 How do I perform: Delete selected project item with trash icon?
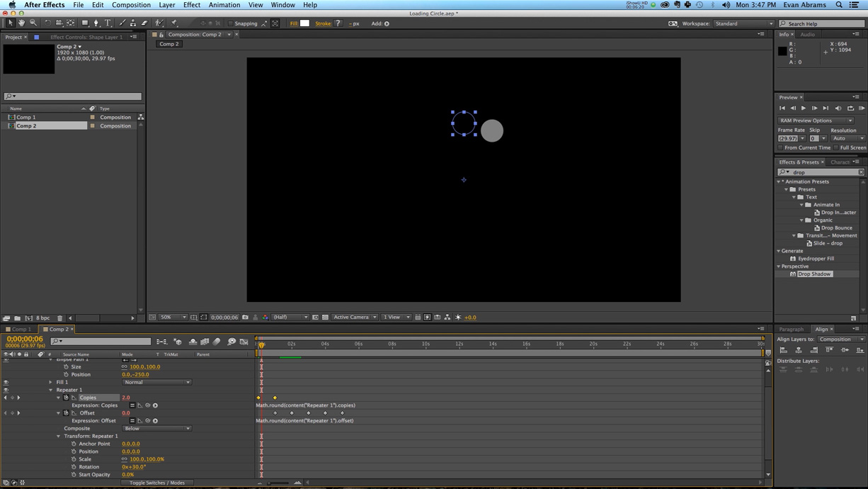60,318
